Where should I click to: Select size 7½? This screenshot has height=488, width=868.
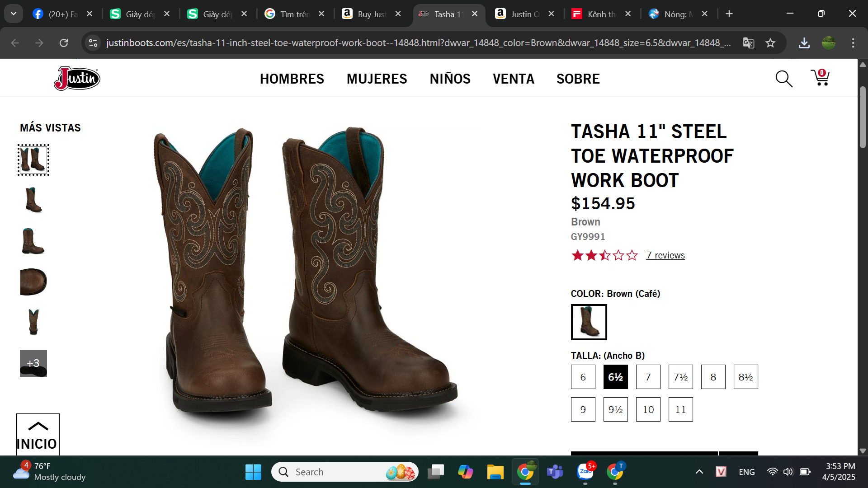(x=680, y=377)
